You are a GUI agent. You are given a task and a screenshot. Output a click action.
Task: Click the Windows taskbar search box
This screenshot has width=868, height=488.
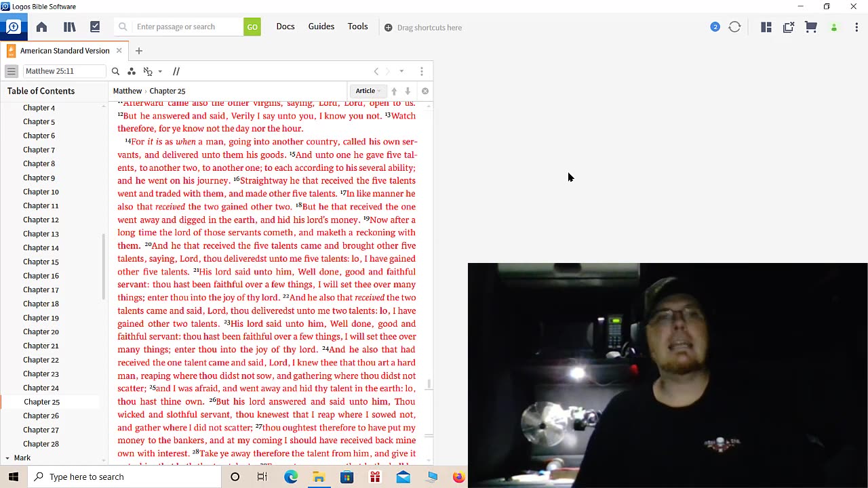click(125, 476)
